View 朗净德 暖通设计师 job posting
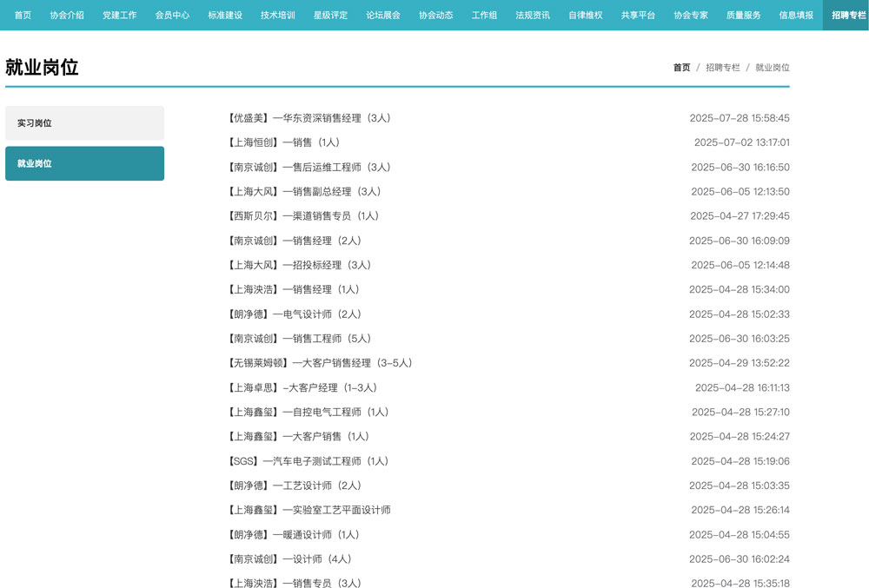 (x=294, y=535)
